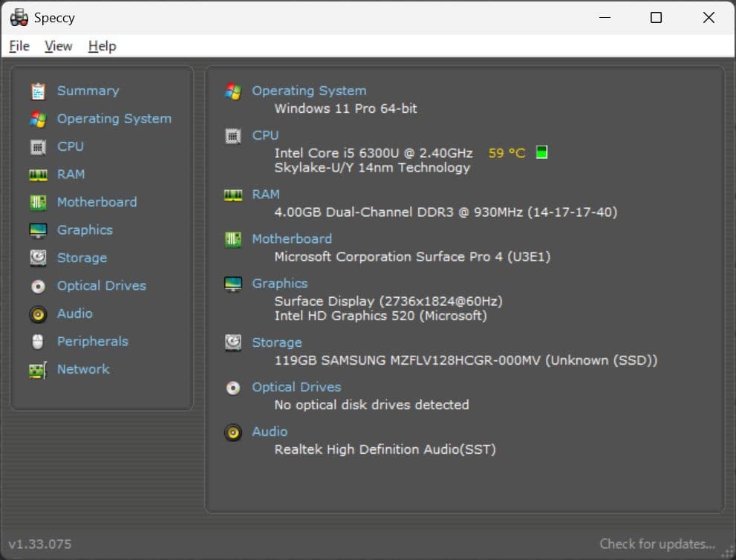Screen dimensions: 736x560
Task: Click RAM heading link in main panel
Action: point(266,195)
